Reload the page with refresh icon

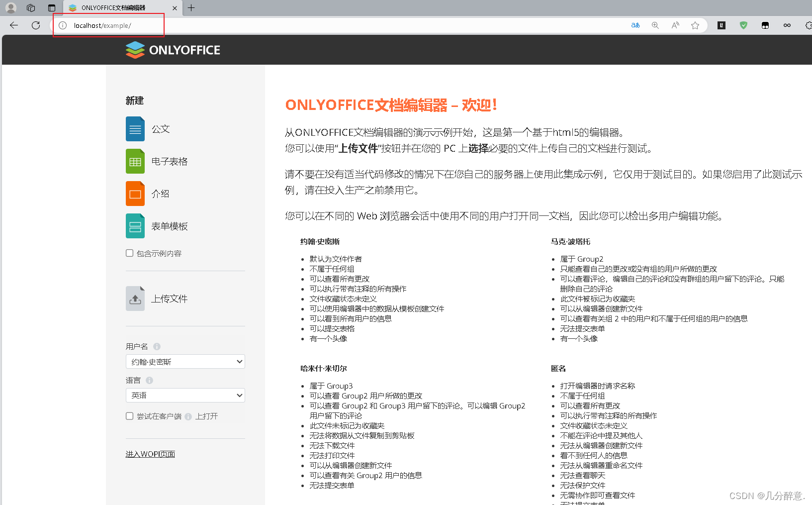tap(36, 25)
